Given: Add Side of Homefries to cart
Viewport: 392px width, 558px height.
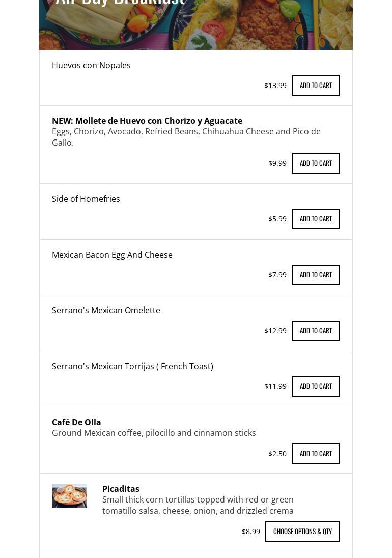Looking at the screenshot, I should point(316,219).
